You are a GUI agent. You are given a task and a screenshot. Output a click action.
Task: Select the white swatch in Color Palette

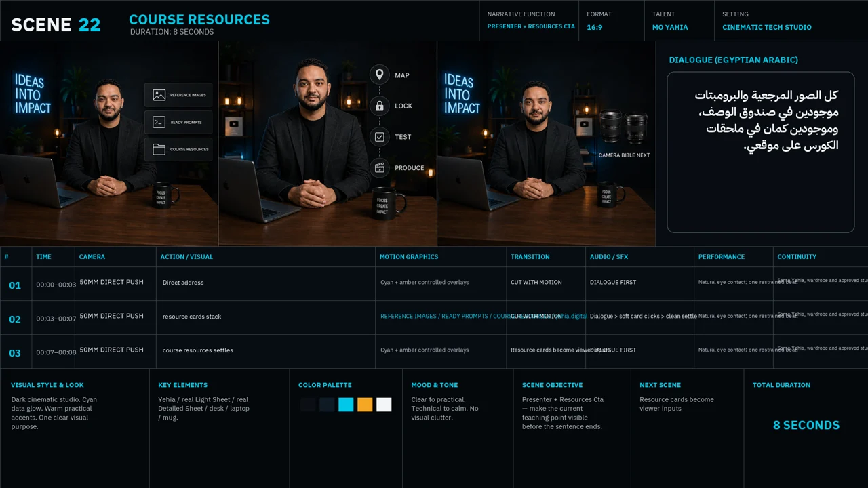384,405
